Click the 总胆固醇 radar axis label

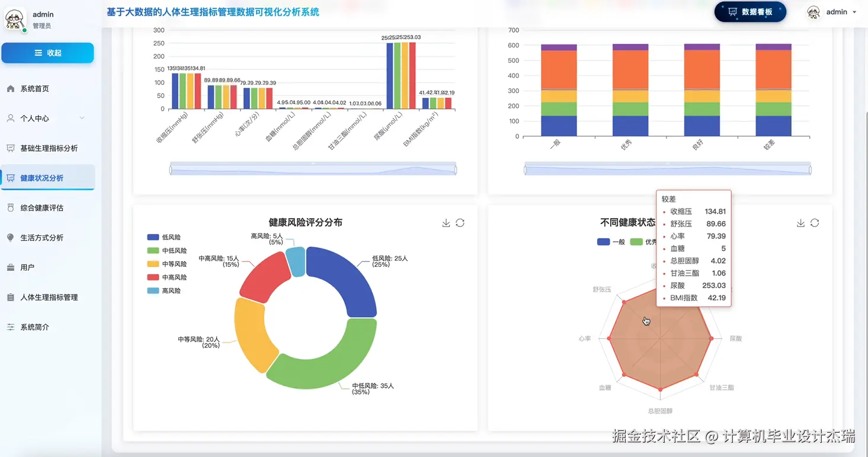click(660, 411)
